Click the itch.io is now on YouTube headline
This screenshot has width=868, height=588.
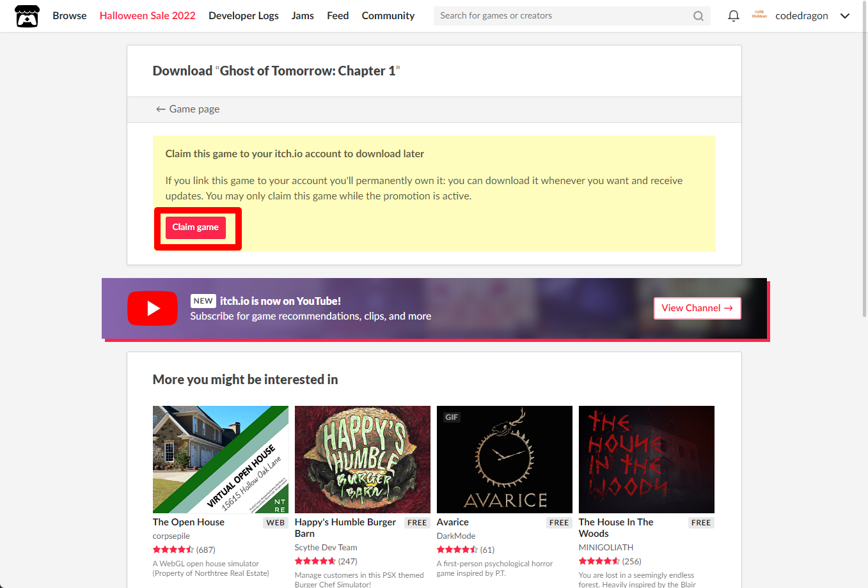coord(280,301)
